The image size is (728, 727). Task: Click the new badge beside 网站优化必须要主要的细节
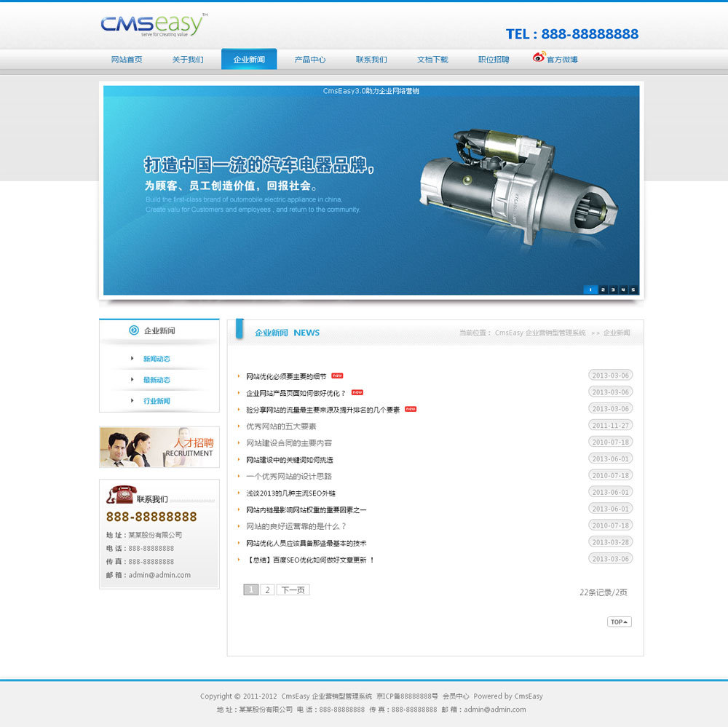pyautogui.click(x=337, y=376)
